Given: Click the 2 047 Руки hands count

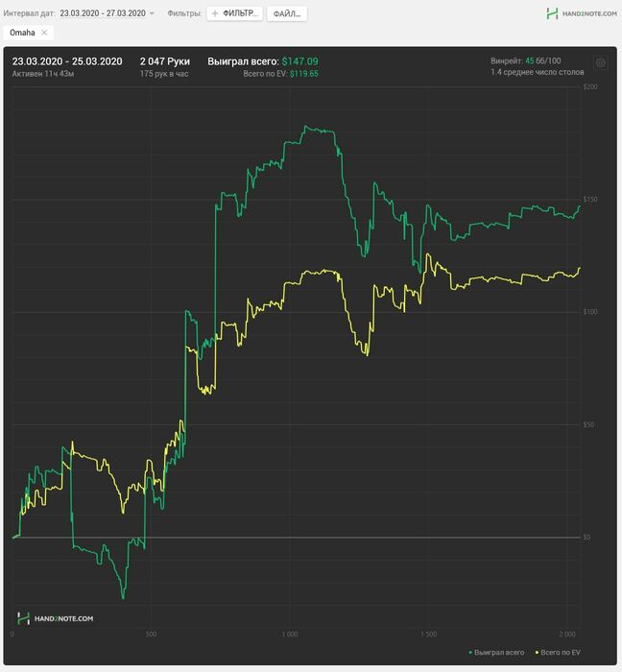Looking at the screenshot, I should click(165, 61).
